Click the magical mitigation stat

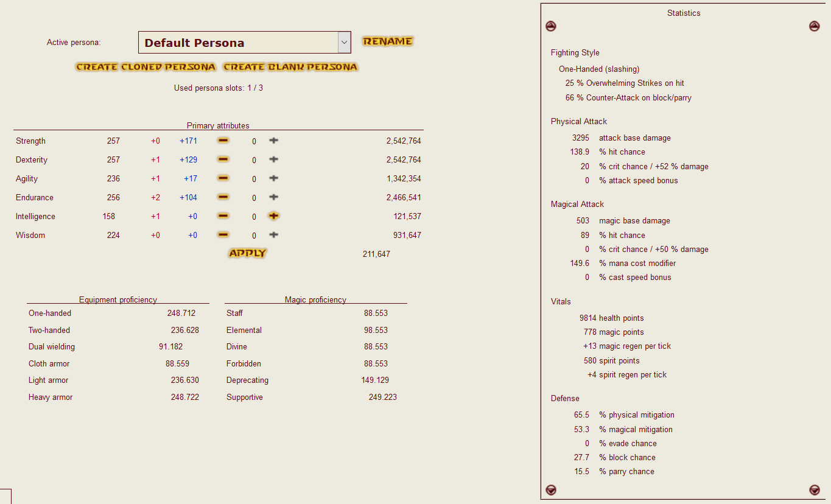click(623, 430)
